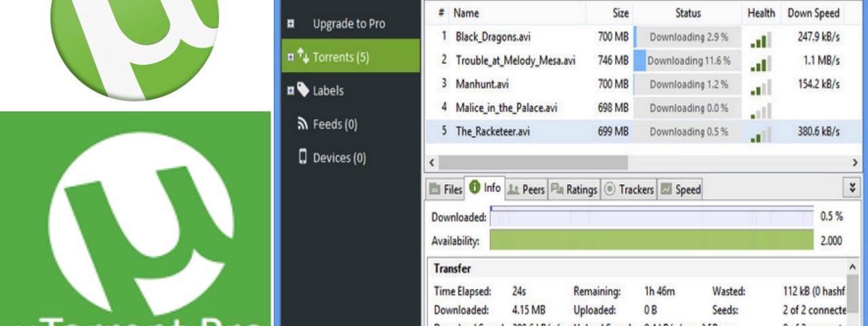This screenshot has height=326, width=868.
Task: Click the 247.9 kB/s down speed
Action: coord(818,37)
